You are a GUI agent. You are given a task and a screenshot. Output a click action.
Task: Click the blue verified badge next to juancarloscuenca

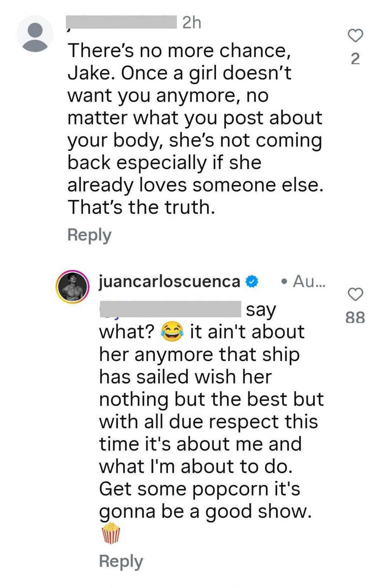coord(251,281)
